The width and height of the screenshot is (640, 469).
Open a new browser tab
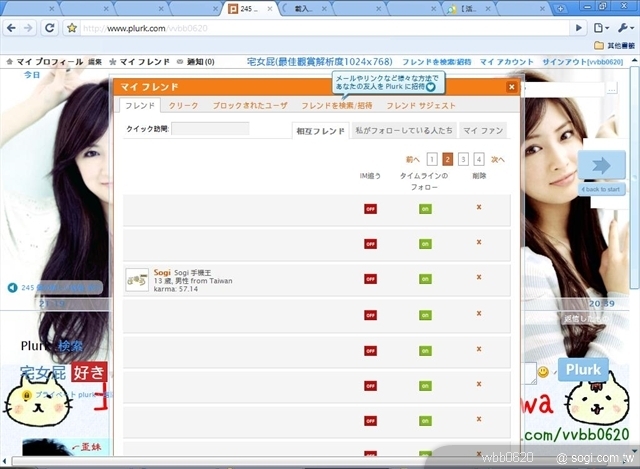tap(560, 9)
